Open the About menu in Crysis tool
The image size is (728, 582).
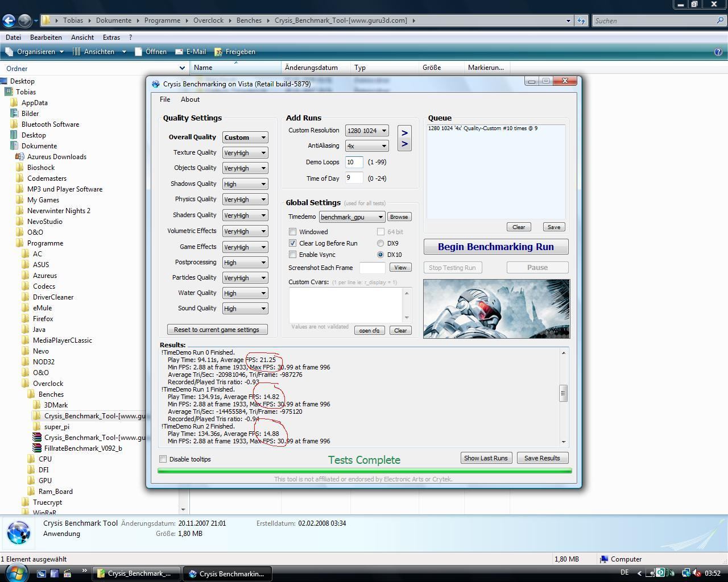[x=190, y=99]
